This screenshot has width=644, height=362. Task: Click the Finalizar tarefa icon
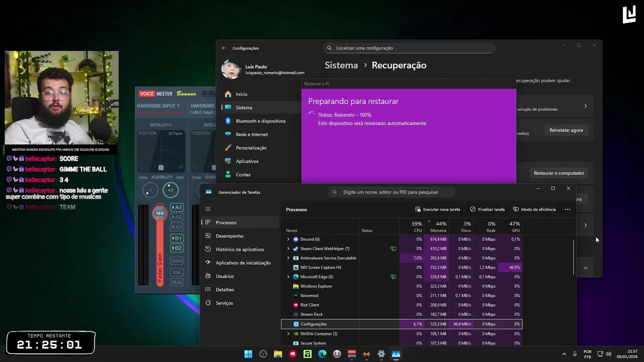pos(473,209)
